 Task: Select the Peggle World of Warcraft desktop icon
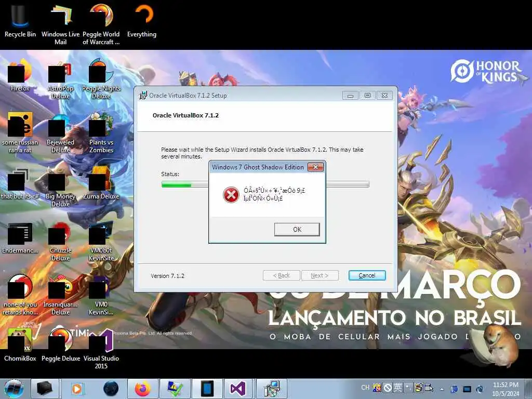tap(101, 24)
